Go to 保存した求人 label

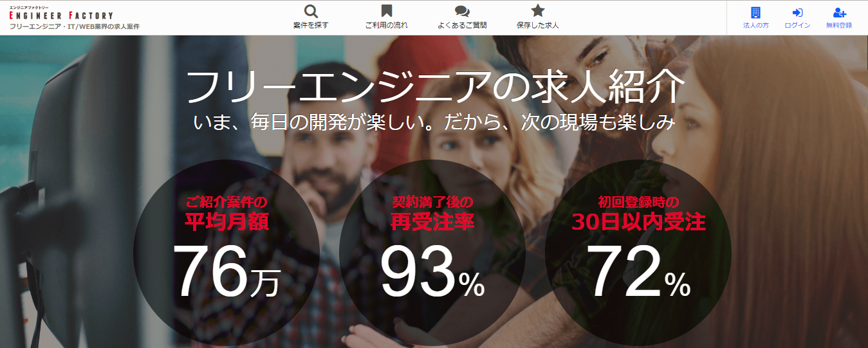coord(538,25)
